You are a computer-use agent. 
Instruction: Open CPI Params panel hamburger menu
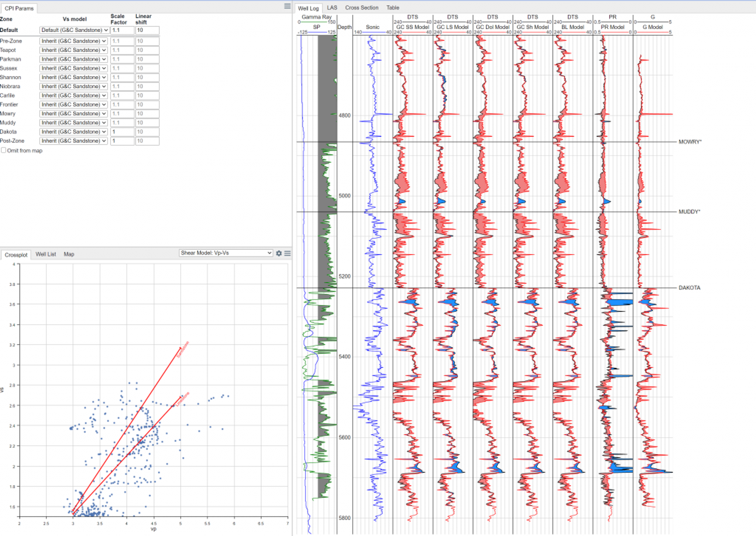[287, 6]
